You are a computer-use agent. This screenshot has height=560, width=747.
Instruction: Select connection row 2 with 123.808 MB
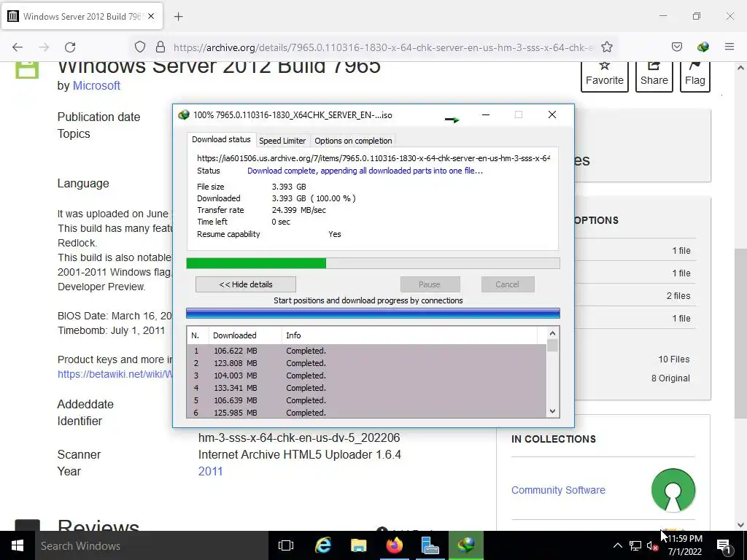point(367,363)
